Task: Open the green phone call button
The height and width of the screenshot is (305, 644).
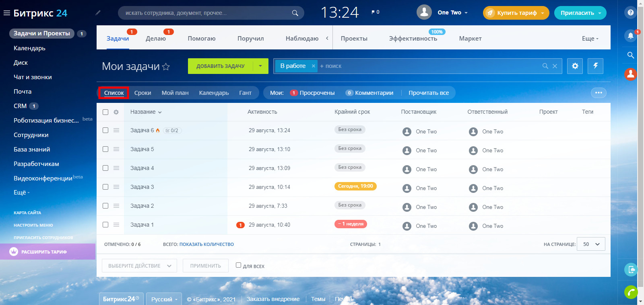Action: [631, 292]
